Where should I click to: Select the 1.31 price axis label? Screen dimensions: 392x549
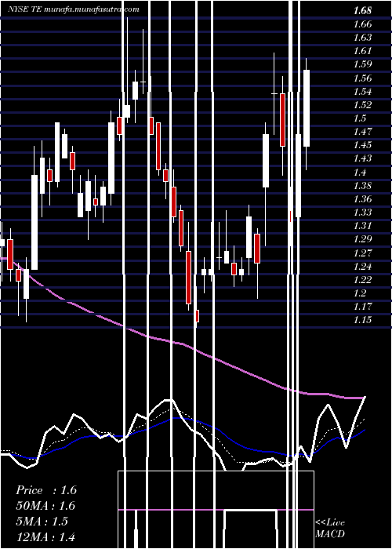pos(362,226)
